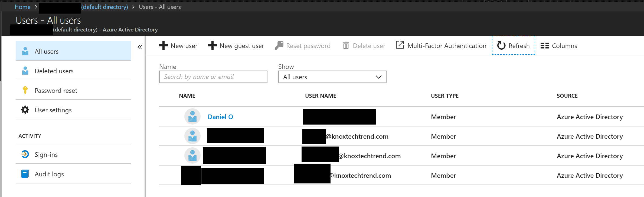The height and width of the screenshot is (197, 644).
Task: Click the plus icon for New user
Action: (163, 45)
